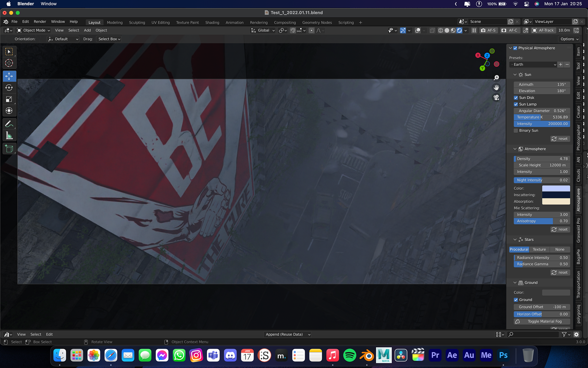Click Toggle Material Fog button

542,321
